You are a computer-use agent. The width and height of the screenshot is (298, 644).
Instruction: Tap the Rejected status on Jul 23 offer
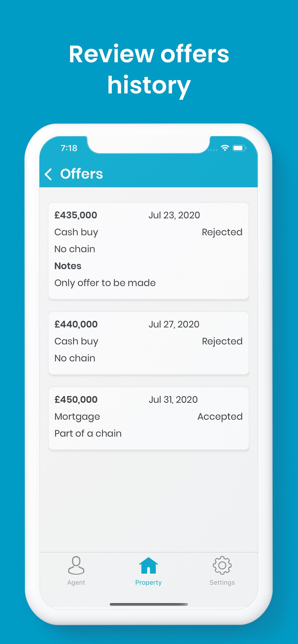point(222,232)
